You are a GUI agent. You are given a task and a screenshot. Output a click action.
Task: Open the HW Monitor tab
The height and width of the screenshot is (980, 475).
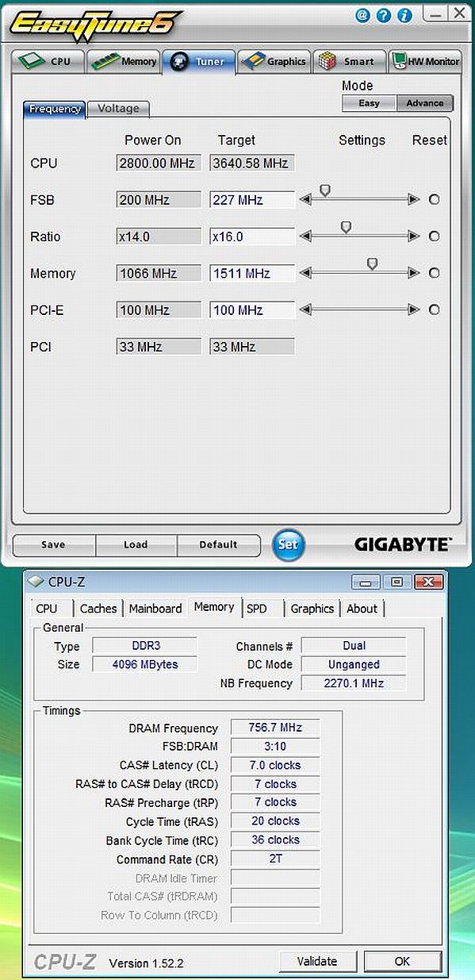(x=426, y=62)
